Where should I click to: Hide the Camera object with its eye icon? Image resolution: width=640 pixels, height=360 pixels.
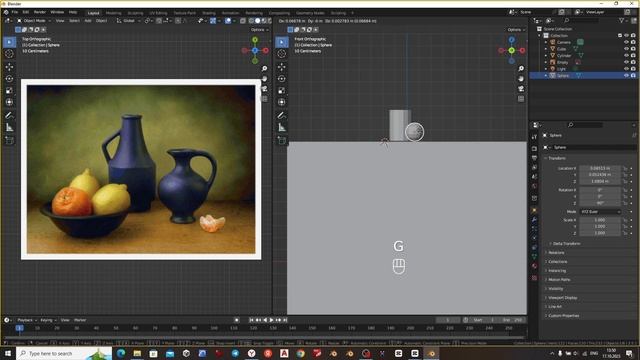click(626, 42)
